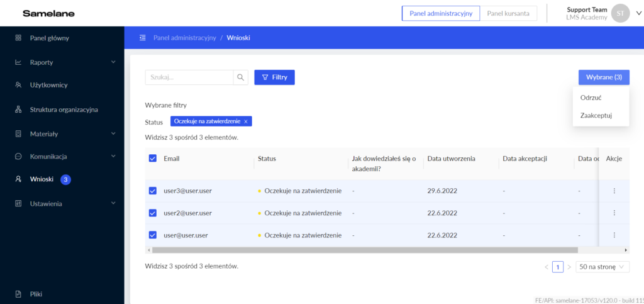This screenshot has height=304, width=644.
Task: Select Odrzuć from the dropdown menu
Action: pos(591,98)
